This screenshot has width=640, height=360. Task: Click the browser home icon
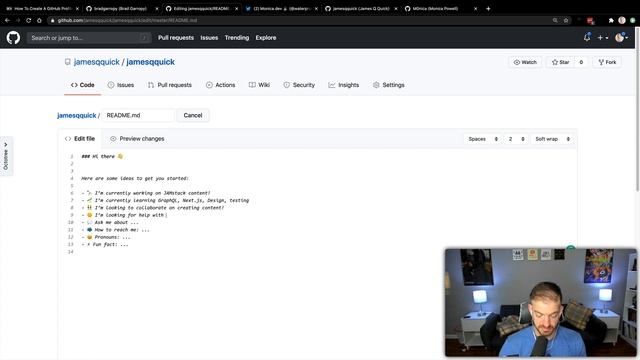point(39,20)
